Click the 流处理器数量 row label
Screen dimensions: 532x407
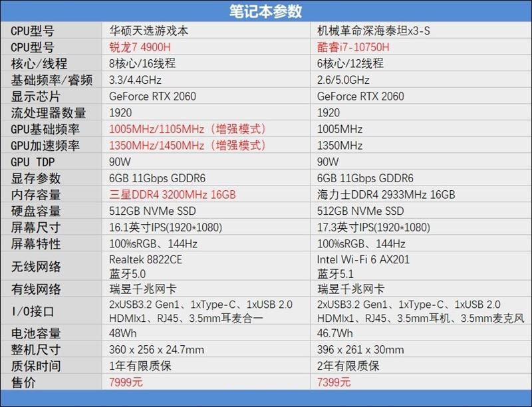pos(48,112)
